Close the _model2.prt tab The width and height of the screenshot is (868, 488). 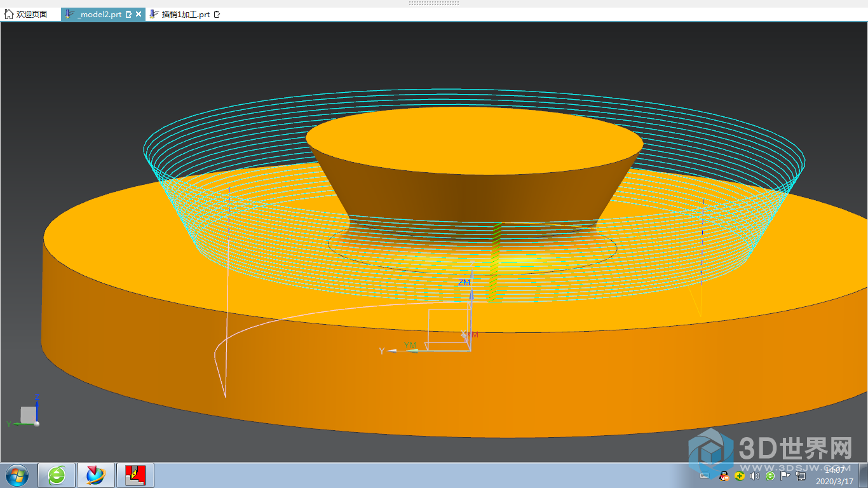[x=139, y=14]
